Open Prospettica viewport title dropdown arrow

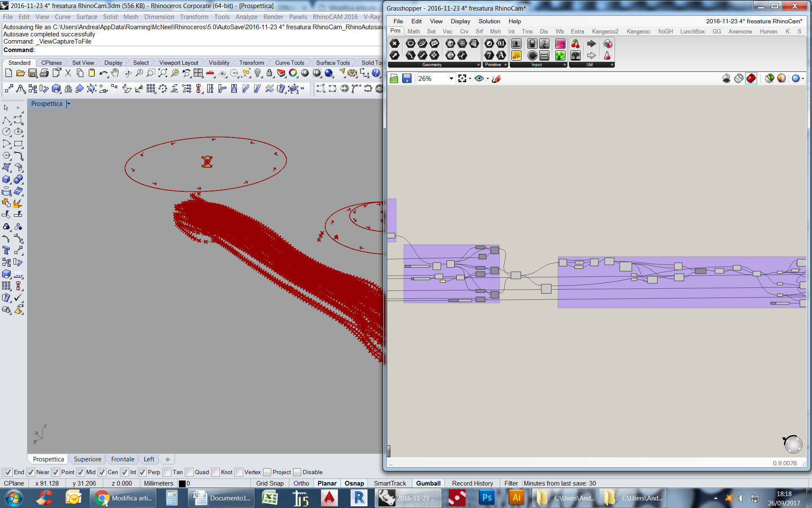pos(69,104)
